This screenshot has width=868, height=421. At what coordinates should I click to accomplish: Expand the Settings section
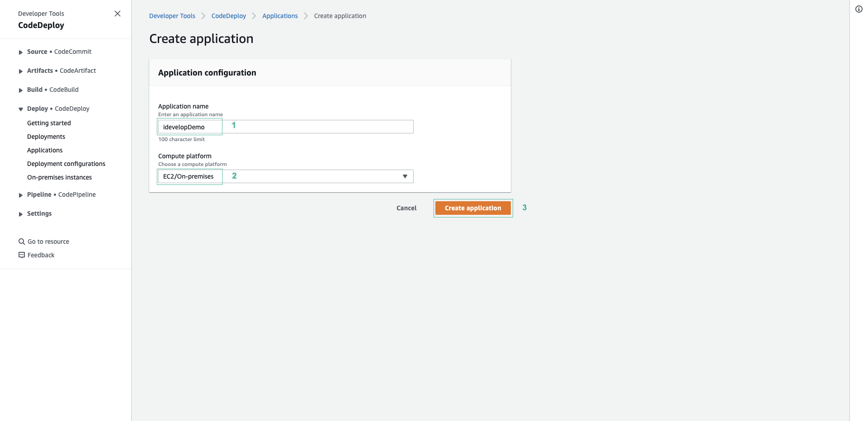point(21,214)
